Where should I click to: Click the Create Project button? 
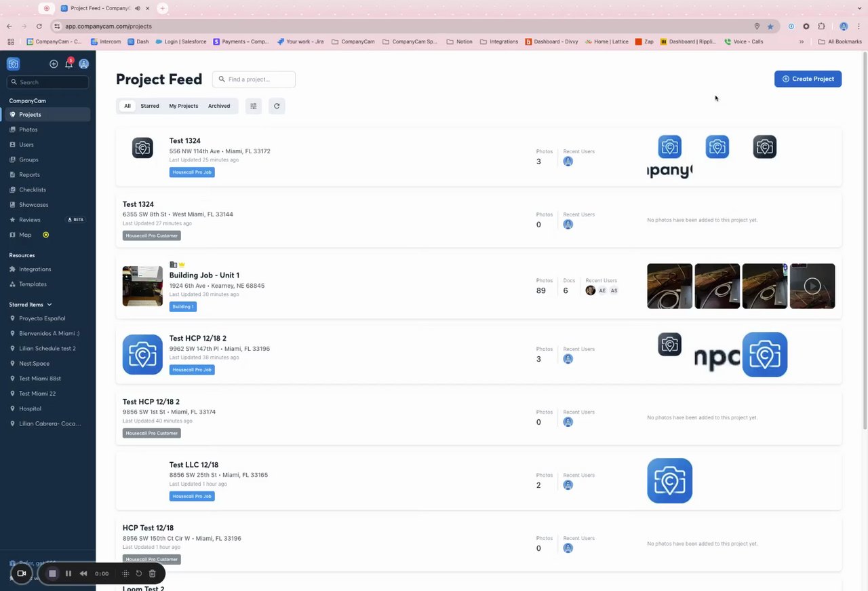[x=808, y=79]
